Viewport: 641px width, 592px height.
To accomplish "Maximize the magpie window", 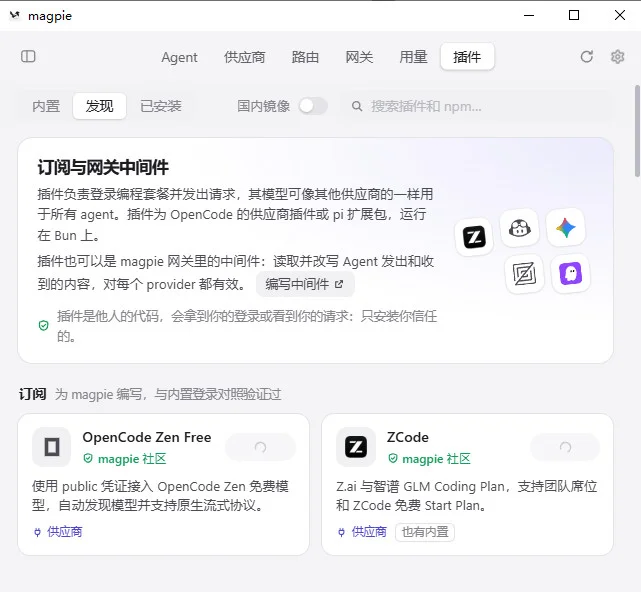I will [574, 16].
